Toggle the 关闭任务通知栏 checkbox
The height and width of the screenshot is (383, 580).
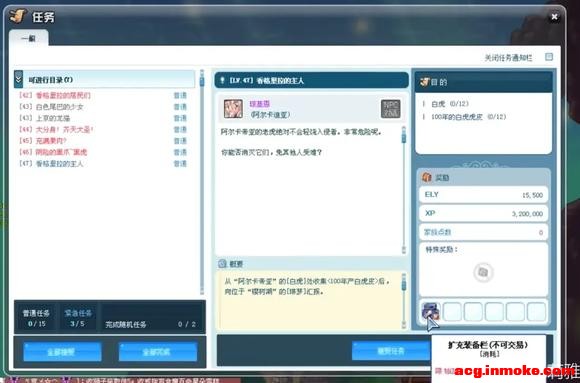coord(549,57)
